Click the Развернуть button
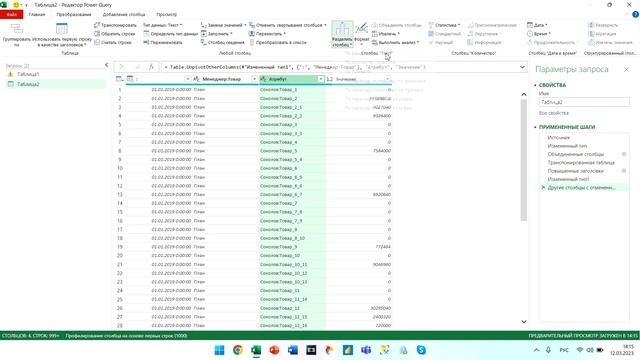640x360 pixels. pos(603,25)
